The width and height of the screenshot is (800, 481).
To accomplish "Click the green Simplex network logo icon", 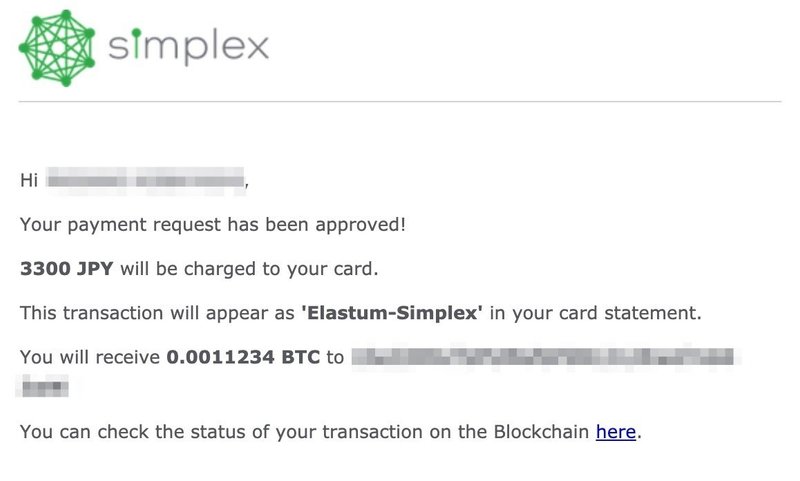I will pos(57,48).
